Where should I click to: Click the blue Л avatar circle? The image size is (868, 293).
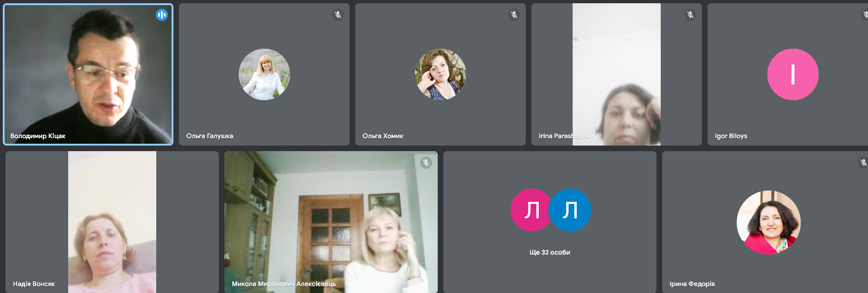[570, 210]
